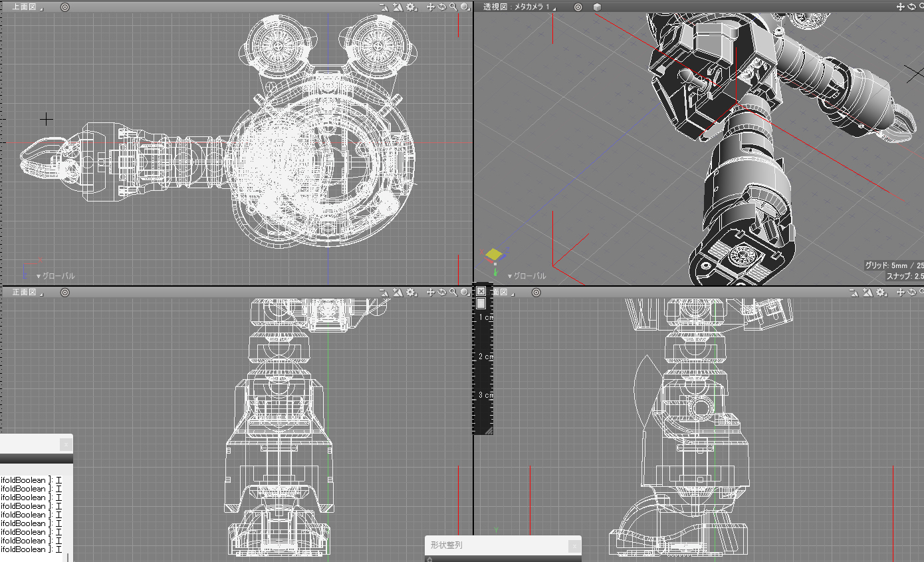Select the zoom magnifier in top view header

pyautogui.click(x=453, y=7)
